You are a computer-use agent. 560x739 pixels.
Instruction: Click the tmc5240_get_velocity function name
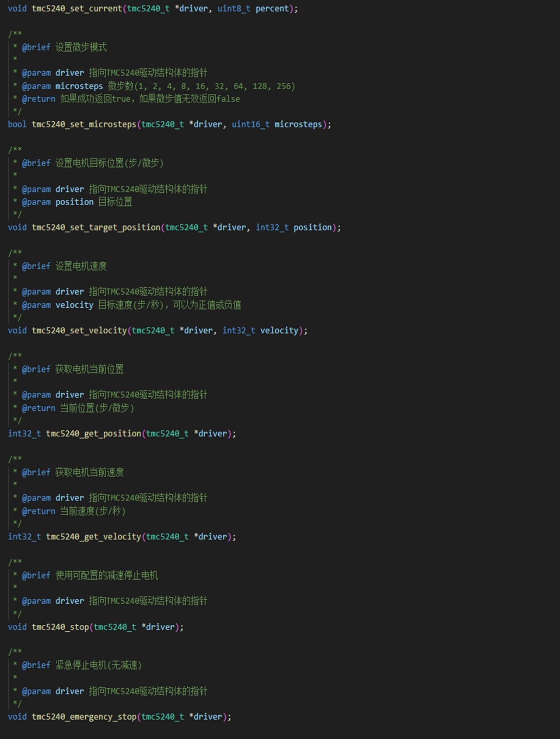click(x=94, y=537)
